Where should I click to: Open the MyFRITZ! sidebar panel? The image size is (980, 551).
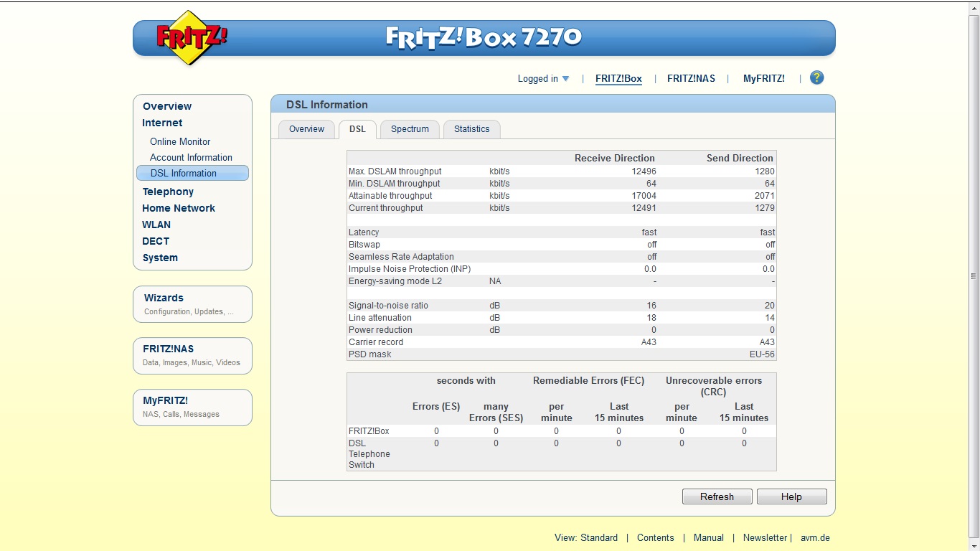[x=192, y=408]
